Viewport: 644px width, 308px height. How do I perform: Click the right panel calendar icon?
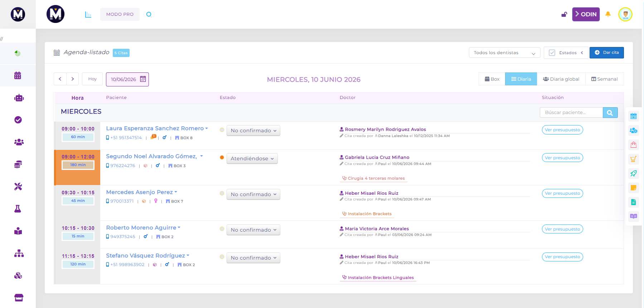[x=634, y=116]
